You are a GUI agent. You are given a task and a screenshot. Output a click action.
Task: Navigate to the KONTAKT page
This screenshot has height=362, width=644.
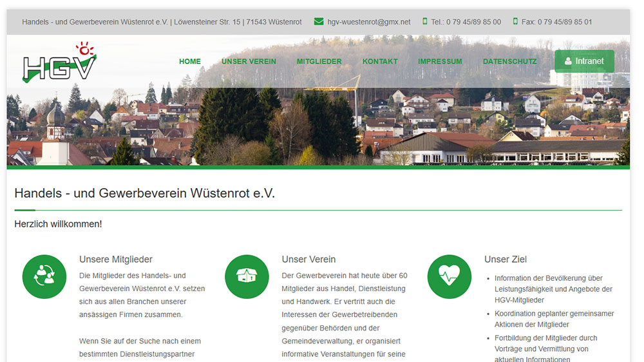[x=380, y=62]
